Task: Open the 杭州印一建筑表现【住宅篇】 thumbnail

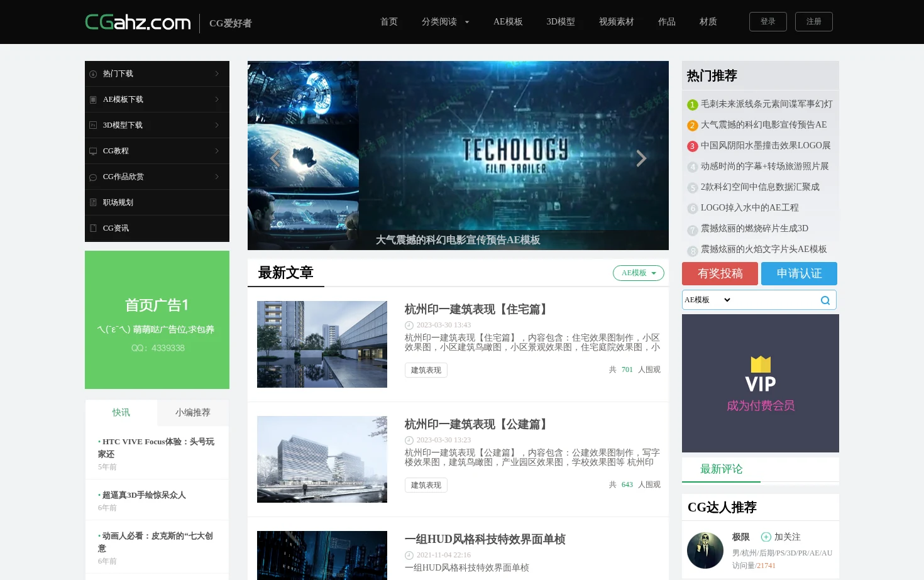Action: [x=322, y=344]
